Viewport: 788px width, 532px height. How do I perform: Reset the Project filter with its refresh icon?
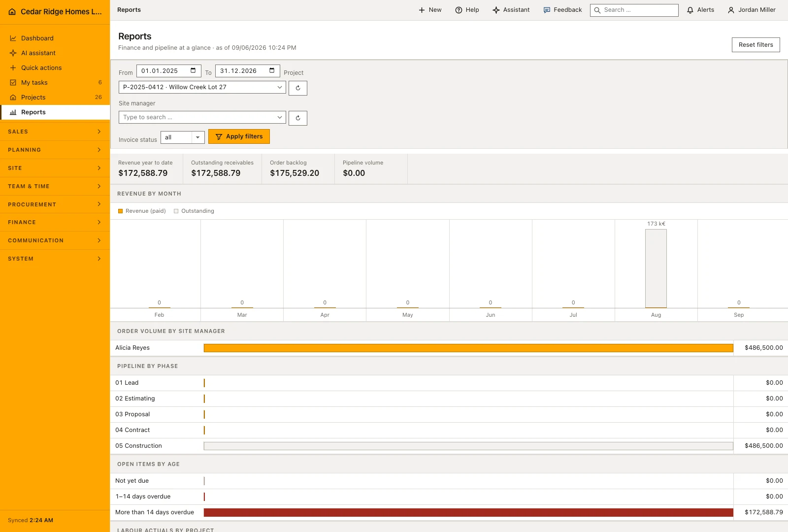(298, 88)
